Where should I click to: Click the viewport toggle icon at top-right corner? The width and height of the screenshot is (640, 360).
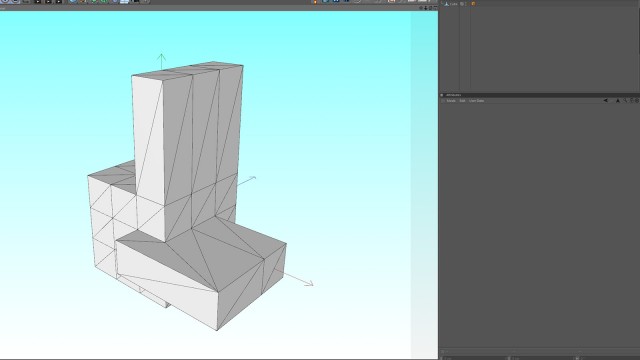(x=435, y=8)
